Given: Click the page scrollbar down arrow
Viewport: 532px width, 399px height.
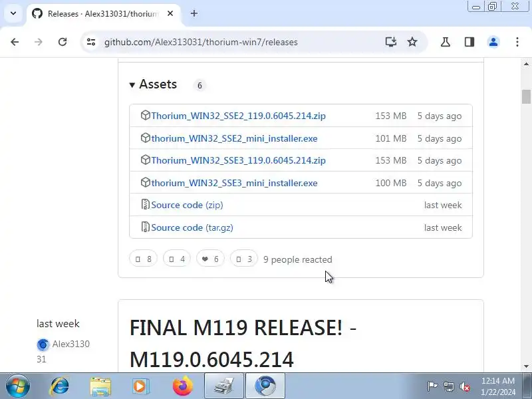Looking at the screenshot, I should [526, 366].
